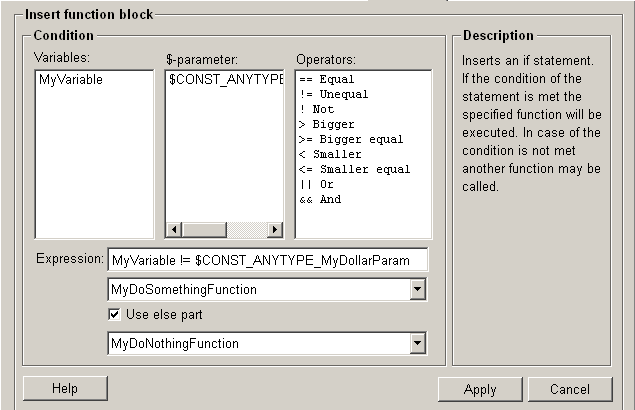The height and width of the screenshot is (410, 635).
Task: Click the > Bigger operator
Action: pos(326,124)
